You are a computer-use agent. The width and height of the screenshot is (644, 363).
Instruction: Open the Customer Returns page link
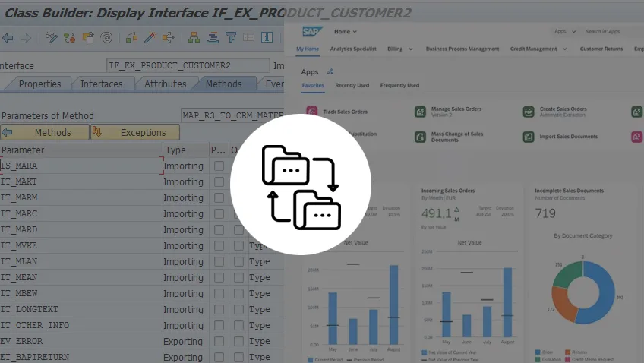click(601, 49)
